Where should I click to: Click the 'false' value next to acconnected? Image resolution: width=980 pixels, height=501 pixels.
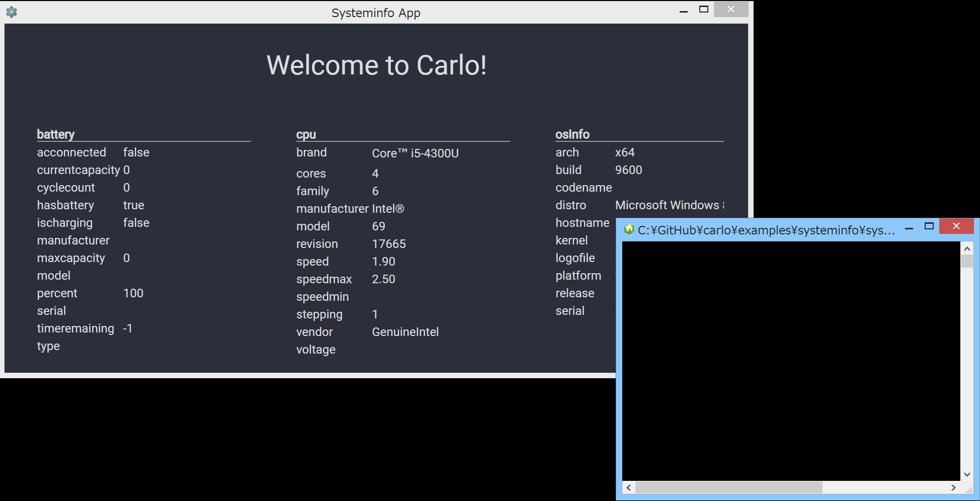(x=136, y=152)
